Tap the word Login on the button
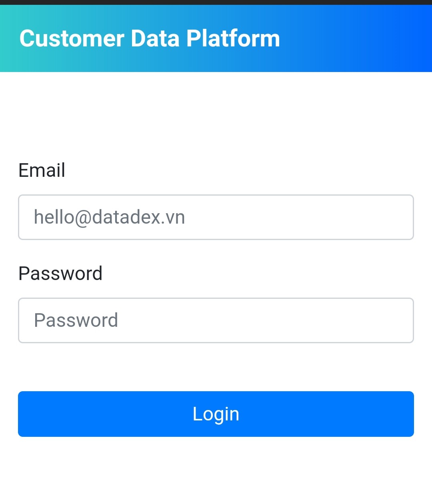This screenshot has width=432, height=504. [216, 414]
